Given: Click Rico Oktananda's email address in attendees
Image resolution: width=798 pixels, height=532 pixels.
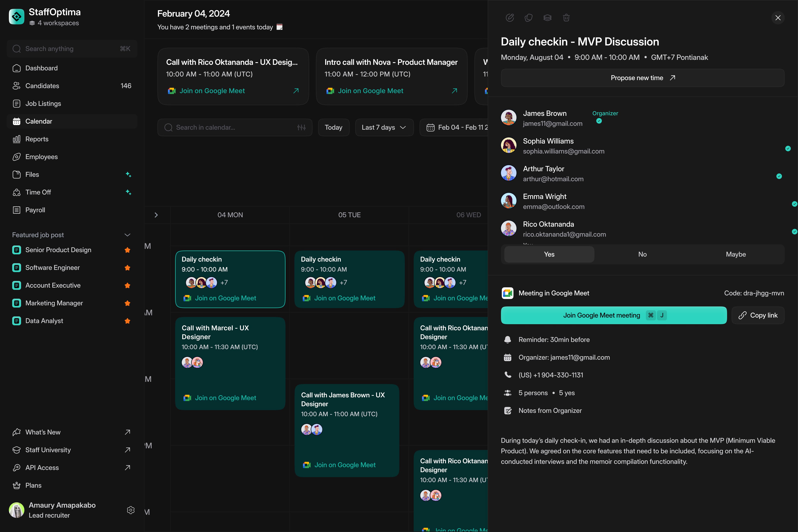Looking at the screenshot, I should tap(564, 234).
